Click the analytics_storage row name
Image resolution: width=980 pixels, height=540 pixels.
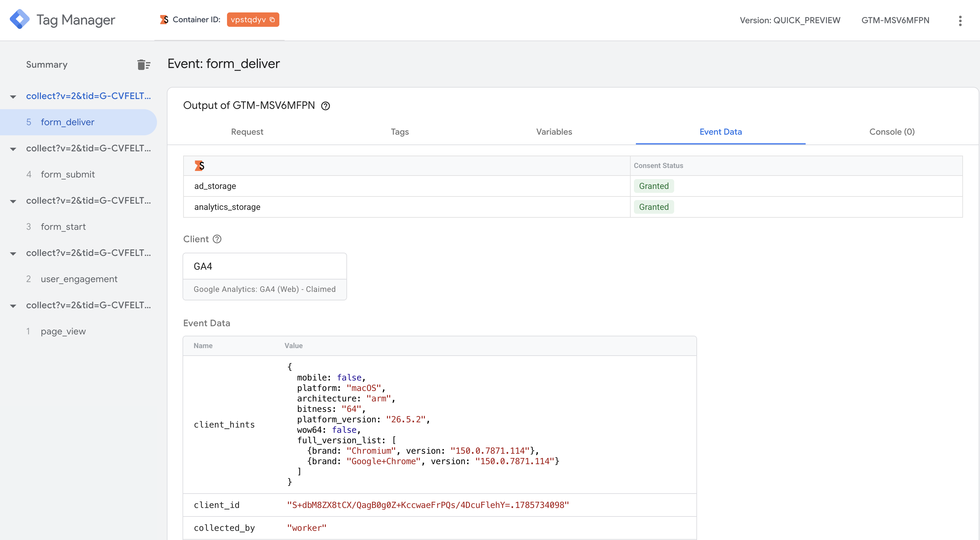227,207
